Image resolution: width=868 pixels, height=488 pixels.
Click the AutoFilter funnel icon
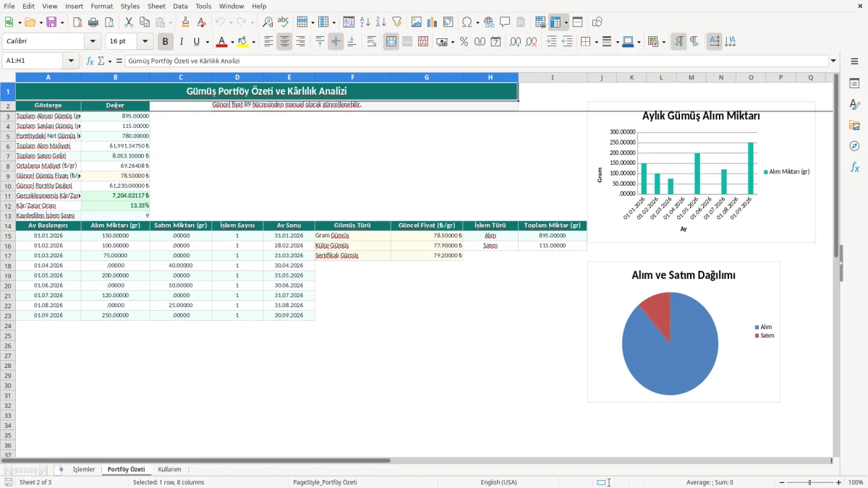tap(397, 22)
